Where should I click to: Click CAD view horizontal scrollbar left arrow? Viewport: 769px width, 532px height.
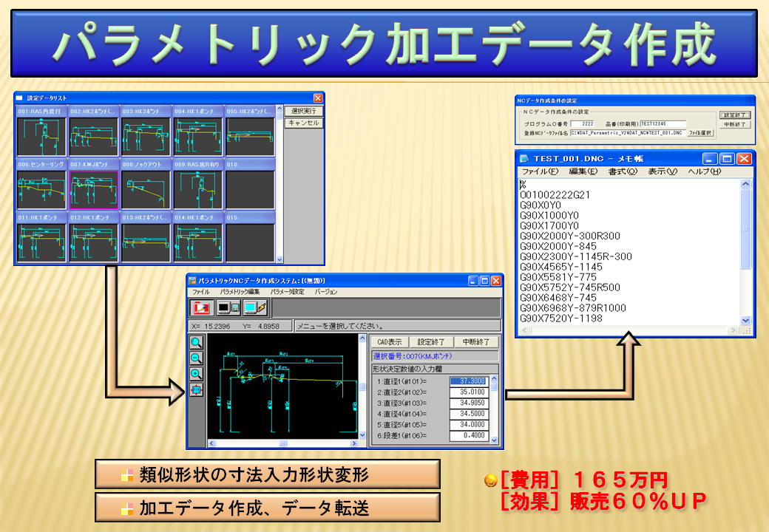tap(212, 443)
